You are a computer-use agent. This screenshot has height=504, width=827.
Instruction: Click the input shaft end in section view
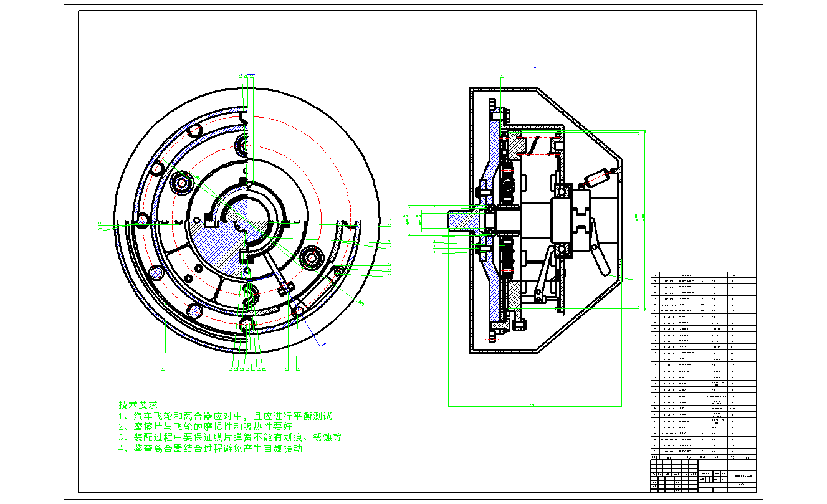(458, 219)
